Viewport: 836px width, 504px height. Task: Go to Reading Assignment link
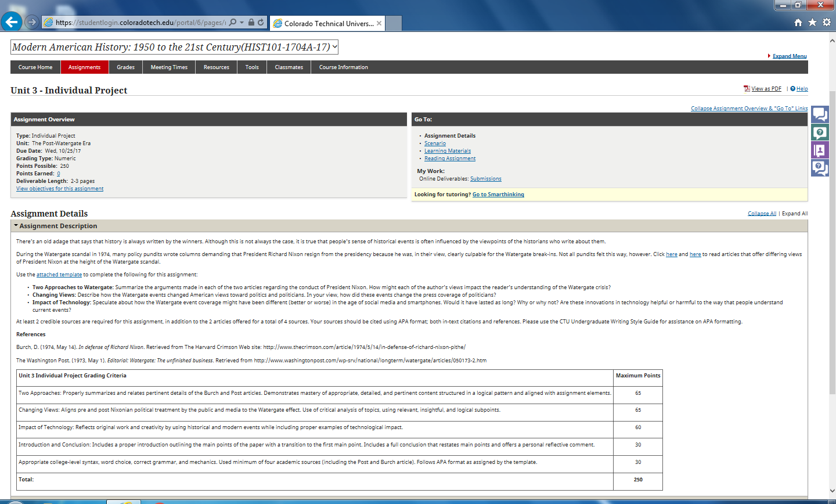click(x=450, y=159)
